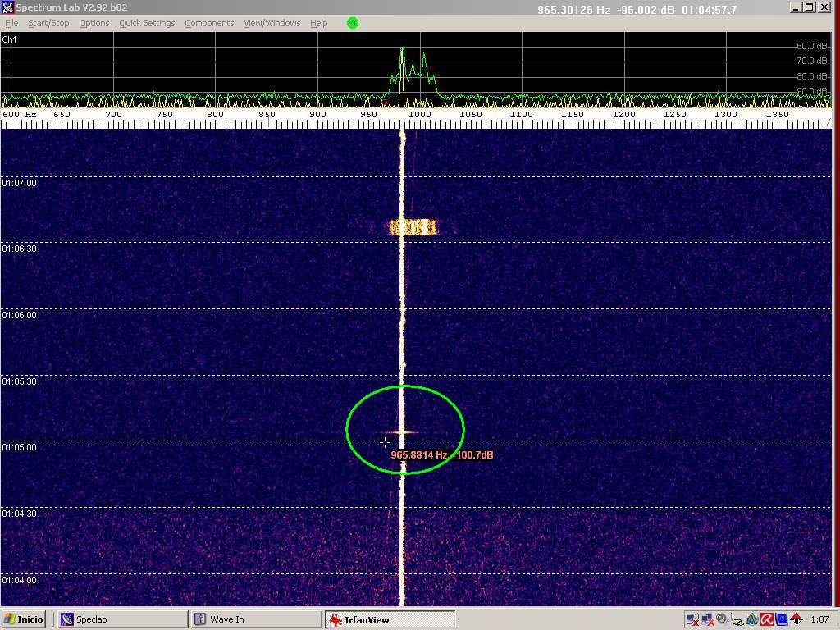Open the View/Windows menu
840x630 pixels.
point(272,23)
